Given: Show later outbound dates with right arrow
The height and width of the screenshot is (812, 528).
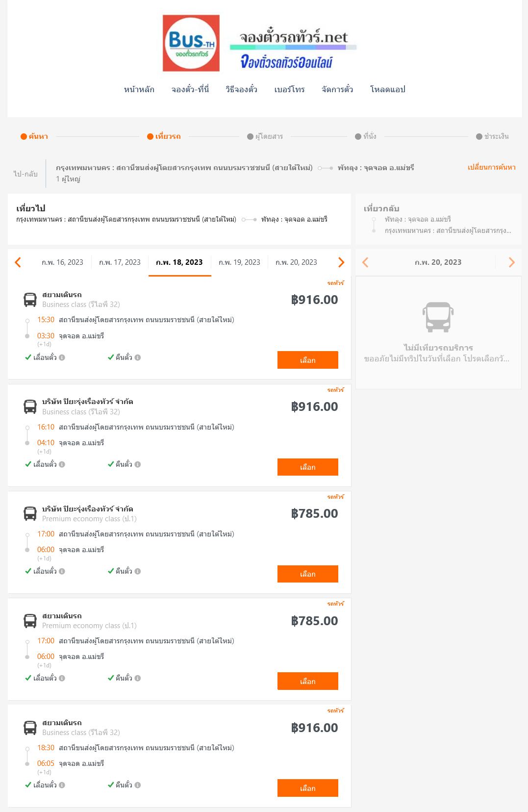Looking at the screenshot, I should (x=341, y=262).
